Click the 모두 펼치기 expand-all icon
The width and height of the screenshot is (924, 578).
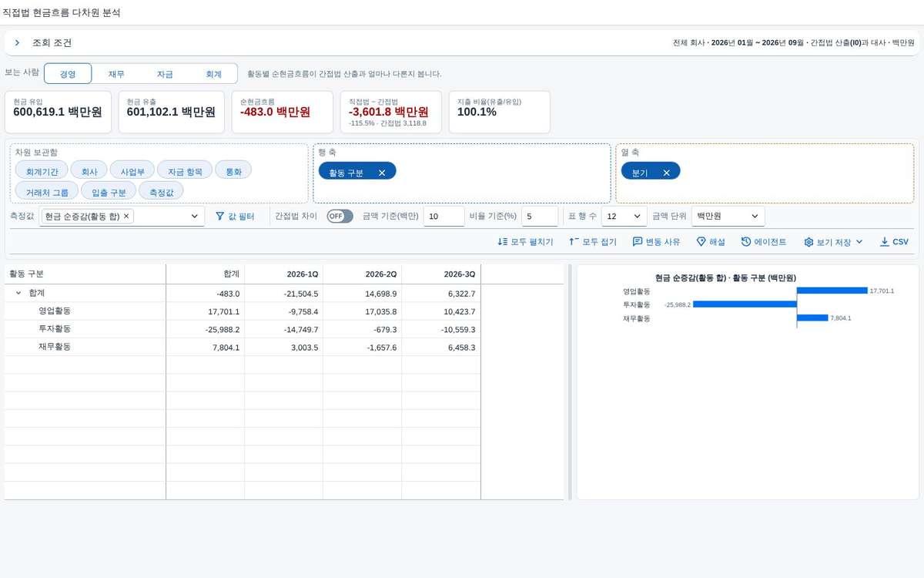pos(503,242)
